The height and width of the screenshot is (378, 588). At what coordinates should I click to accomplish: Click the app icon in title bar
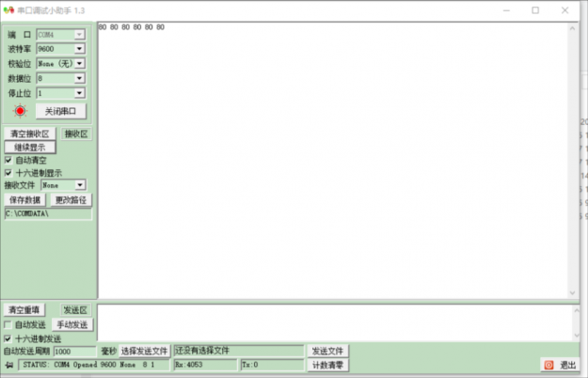pyautogui.click(x=8, y=10)
